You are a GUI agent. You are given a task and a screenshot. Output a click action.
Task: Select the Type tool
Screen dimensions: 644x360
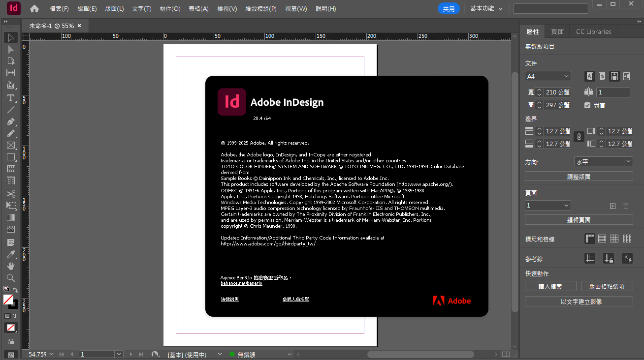click(x=11, y=98)
